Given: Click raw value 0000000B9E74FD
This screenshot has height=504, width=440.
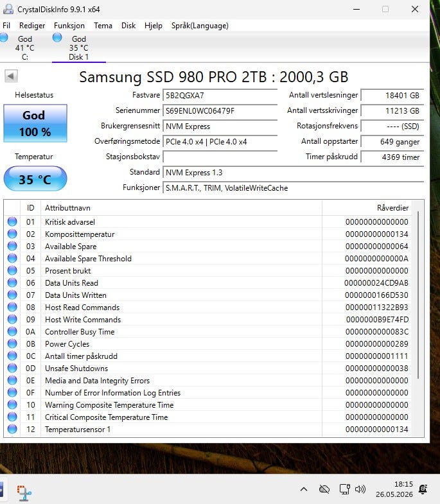Looking at the screenshot, I should pos(377,320).
